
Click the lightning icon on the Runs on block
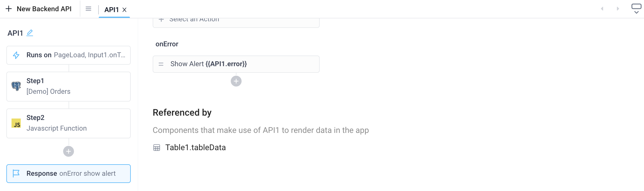pos(16,55)
